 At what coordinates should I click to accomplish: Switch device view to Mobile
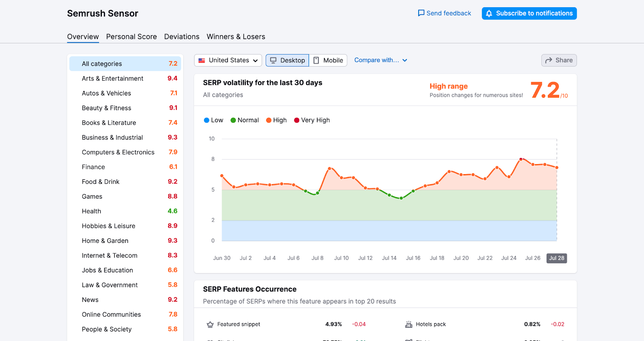coord(328,60)
